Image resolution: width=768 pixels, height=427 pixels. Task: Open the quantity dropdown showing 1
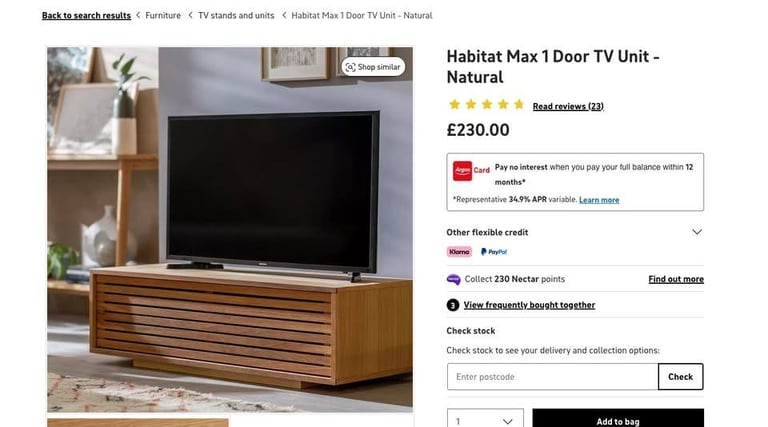[x=485, y=421]
